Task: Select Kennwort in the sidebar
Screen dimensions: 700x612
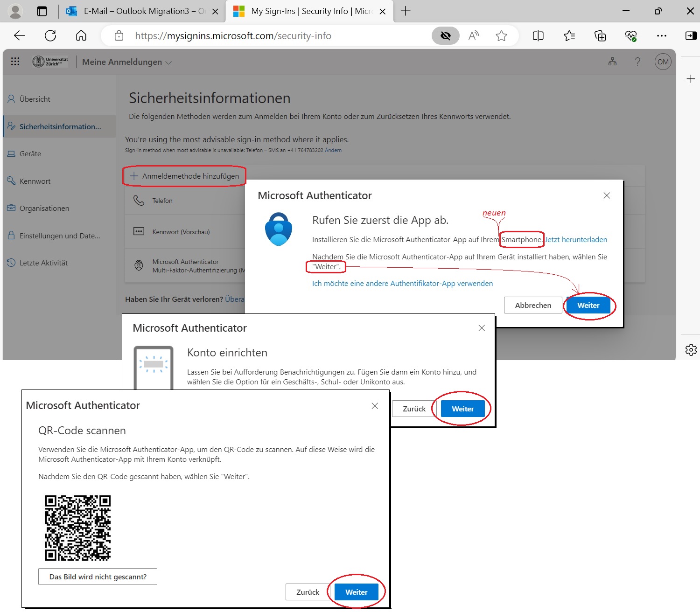Action: pyautogui.click(x=35, y=181)
